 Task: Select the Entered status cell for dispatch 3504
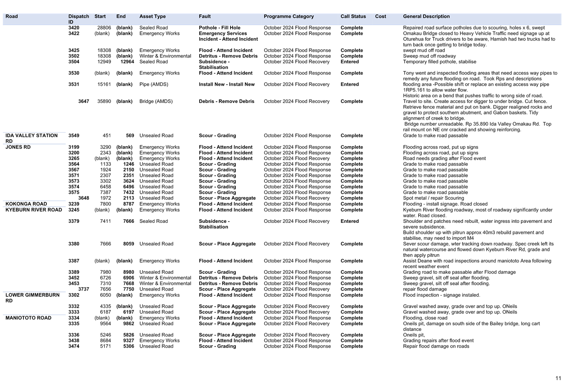tap(349, 62)
